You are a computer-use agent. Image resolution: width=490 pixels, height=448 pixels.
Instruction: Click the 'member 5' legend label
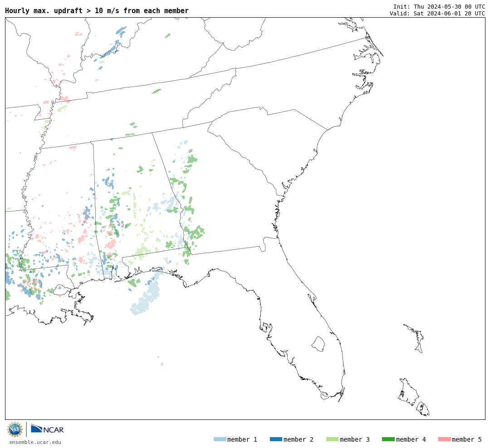point(467,439)
